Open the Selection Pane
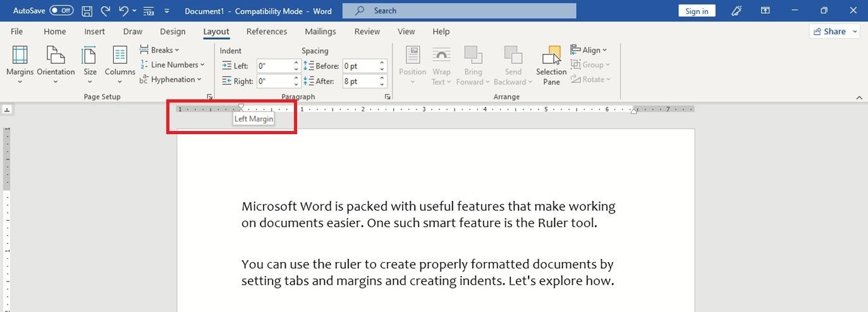Viewport: 868px width, 312px height. click(551, 65)
